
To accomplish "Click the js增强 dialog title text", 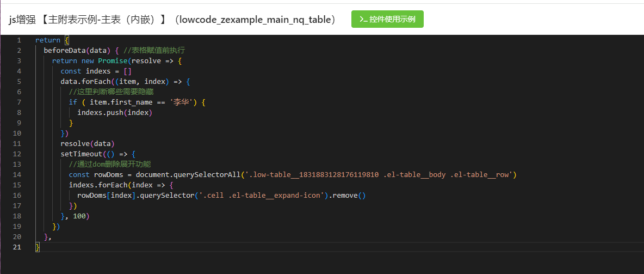I will (x=172, y=20).
